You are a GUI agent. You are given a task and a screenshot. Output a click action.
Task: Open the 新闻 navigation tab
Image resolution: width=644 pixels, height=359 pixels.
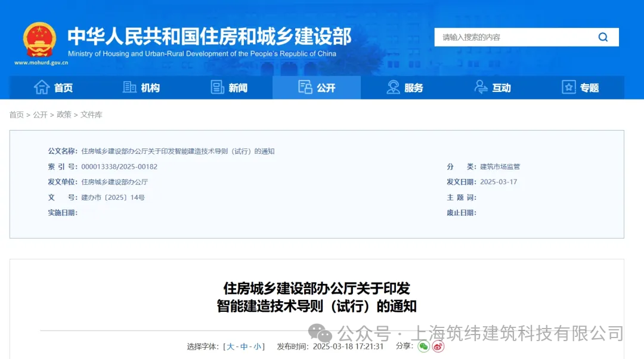229,88
